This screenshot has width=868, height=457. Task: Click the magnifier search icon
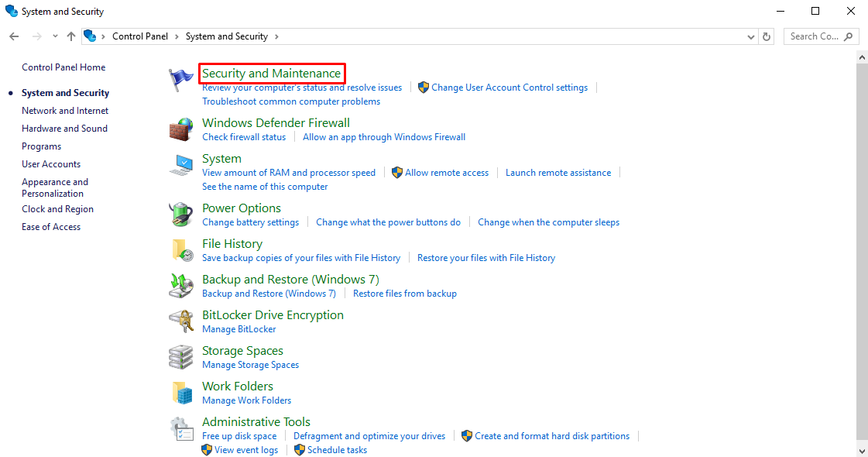849,36
